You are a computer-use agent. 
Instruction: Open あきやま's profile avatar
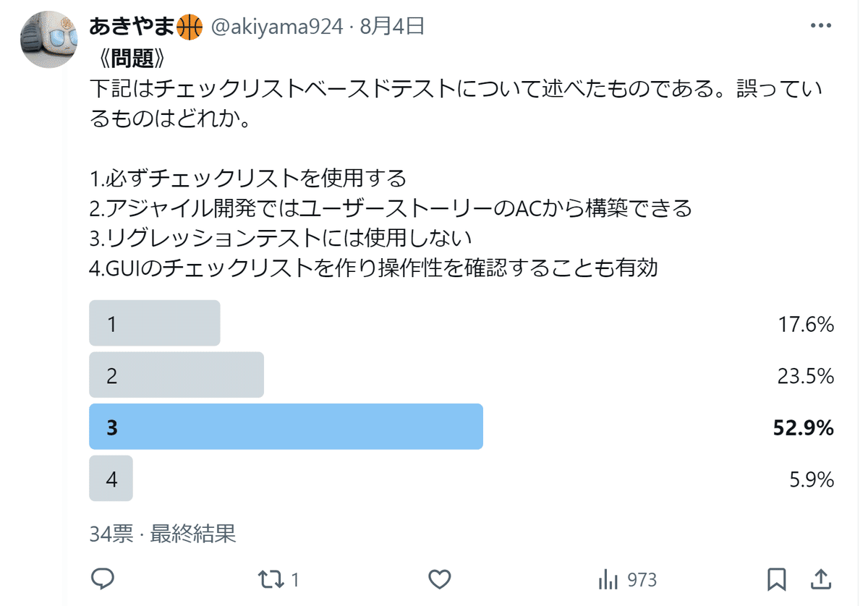[x=49, y=40]
